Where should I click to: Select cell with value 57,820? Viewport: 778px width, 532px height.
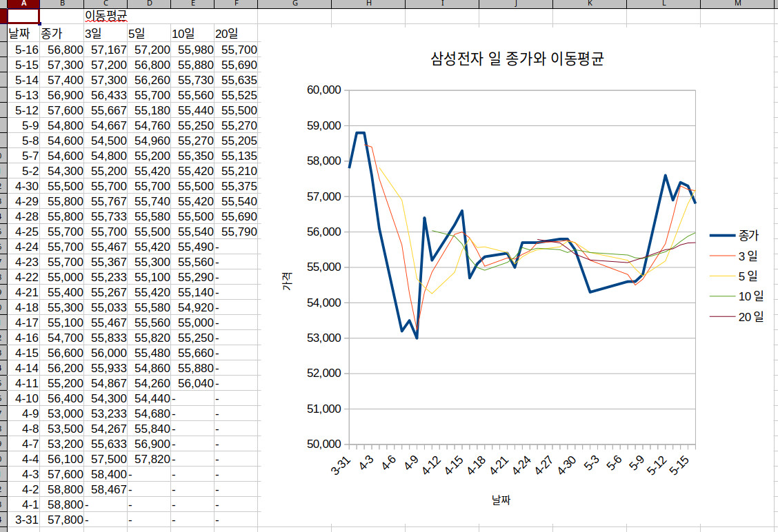pyautogui.click(x=149, y=459)
